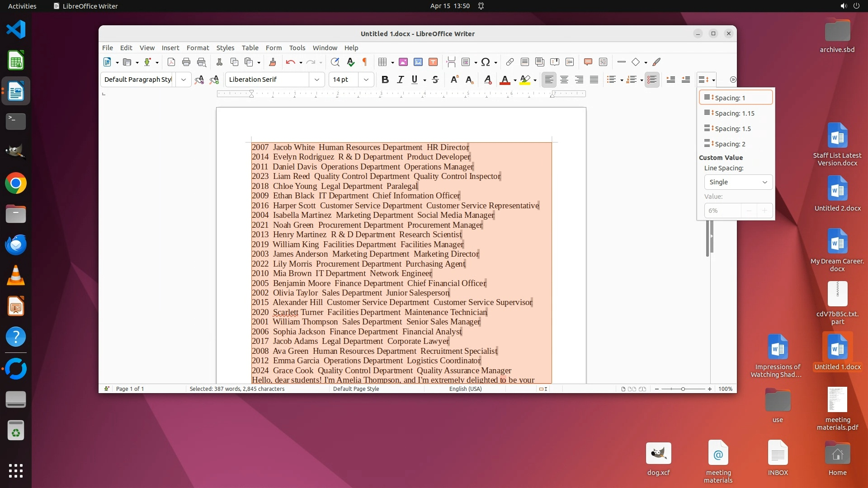Image resolution: width=868 pixels, height=488 pixels.
Task: Expand the font name dropdown
Action: pyautogui.click(x=317, y=80)
